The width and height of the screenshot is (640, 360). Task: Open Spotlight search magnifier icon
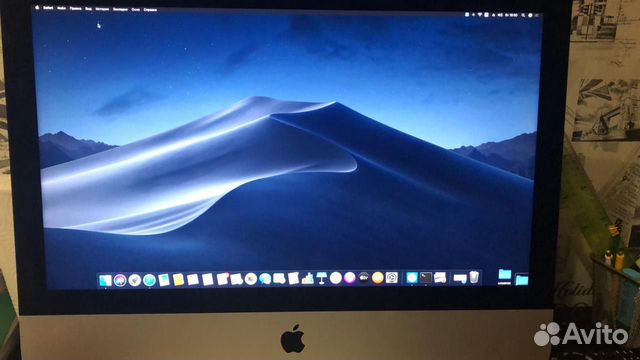click(523, 15)
